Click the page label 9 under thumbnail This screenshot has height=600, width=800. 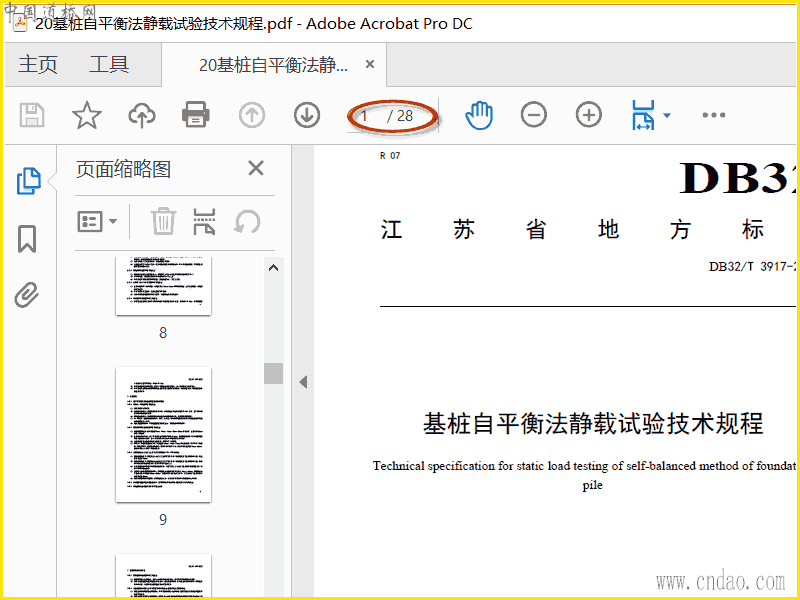coord(163,520)
